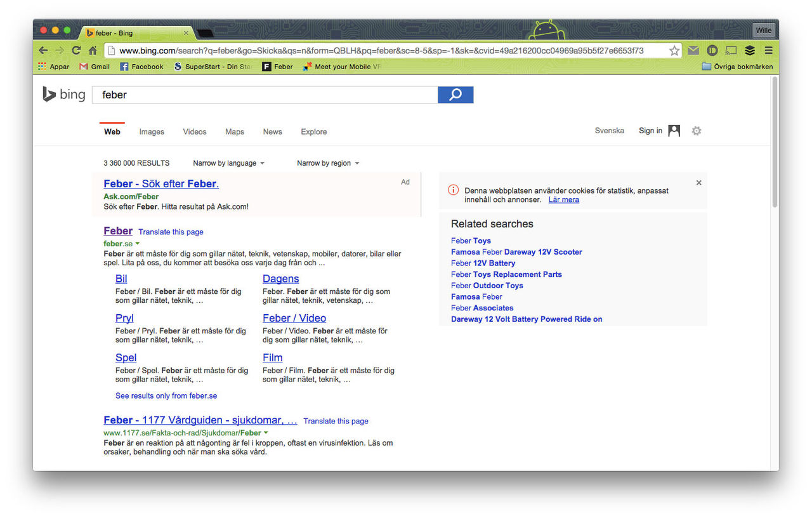This screenshot has width=812, height=518.
Task: Click the browser home icon
Action: (93, 50)
